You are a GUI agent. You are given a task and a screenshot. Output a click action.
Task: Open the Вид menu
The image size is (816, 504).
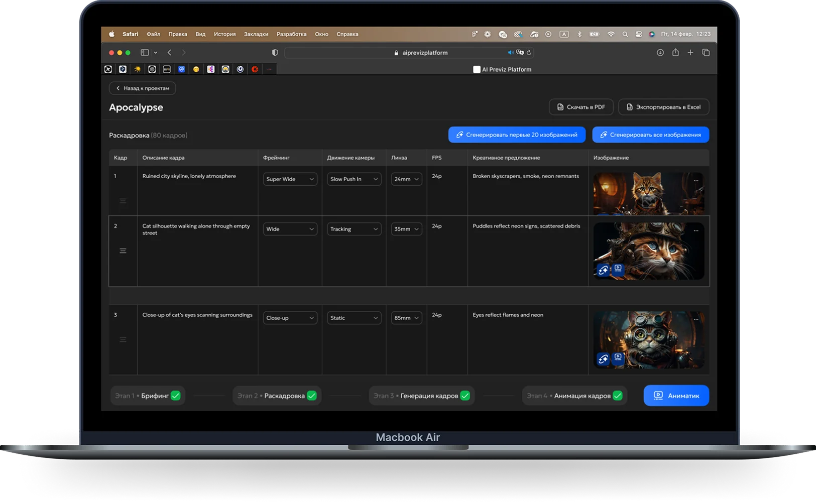pos(200,34)
